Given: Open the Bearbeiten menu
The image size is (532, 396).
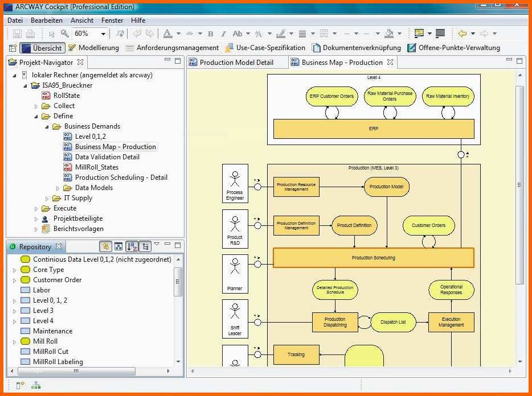Looking at the screenshot, I should pos(47,20).
